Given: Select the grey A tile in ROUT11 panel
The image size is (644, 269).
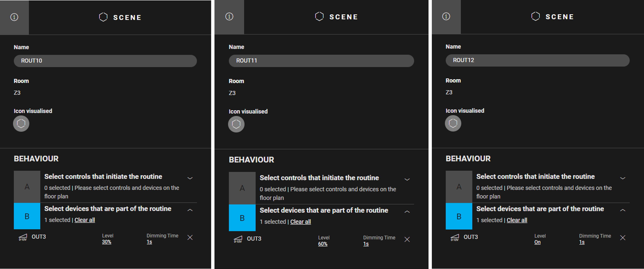Looking at the screenshot, I should [x=242, y=188].
